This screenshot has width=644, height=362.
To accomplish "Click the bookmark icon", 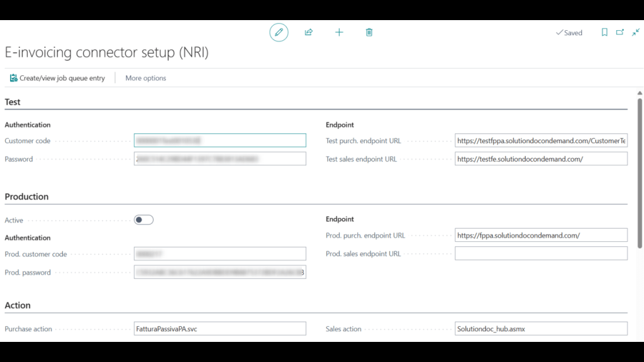I will (x=604, y=33).
